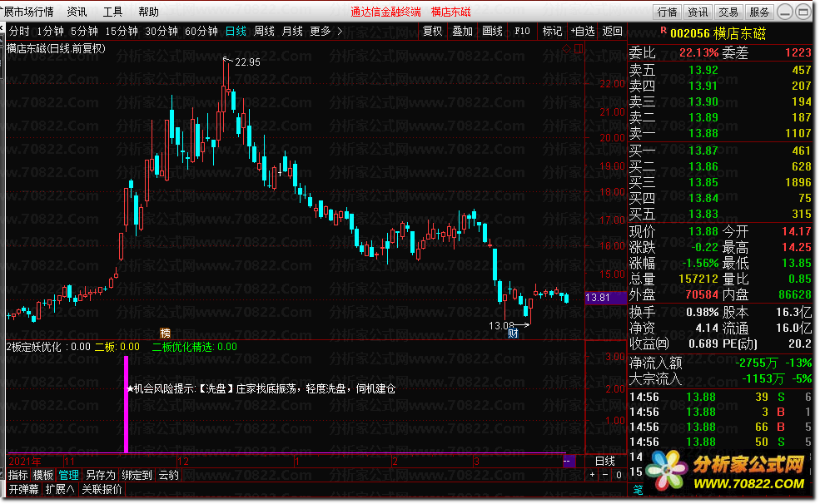This screenshot has width=820, height=504.
Task: Open the 扩展市场行情 menu
Action: (27, 12)
